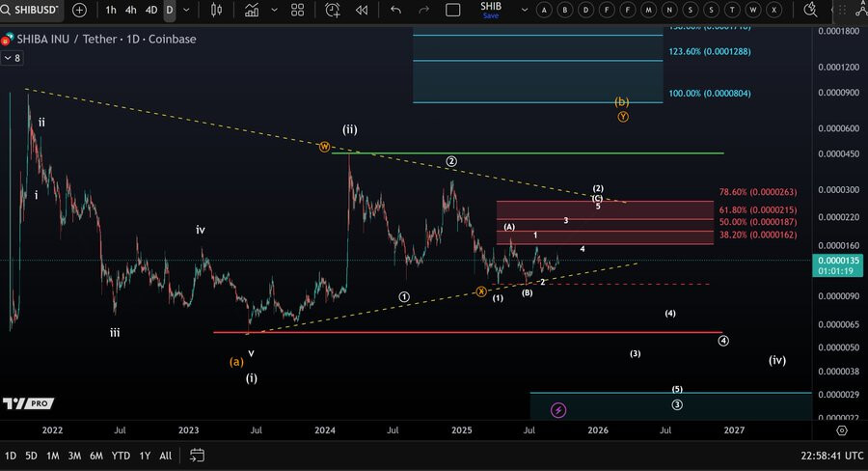Select the 6M date range
This screenshot has height=471, width=868.
[x=96, y=456]
